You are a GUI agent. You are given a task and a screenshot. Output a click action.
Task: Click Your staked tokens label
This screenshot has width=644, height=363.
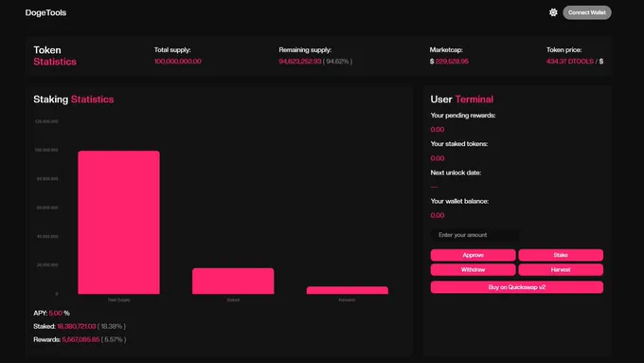click(459, 143)
